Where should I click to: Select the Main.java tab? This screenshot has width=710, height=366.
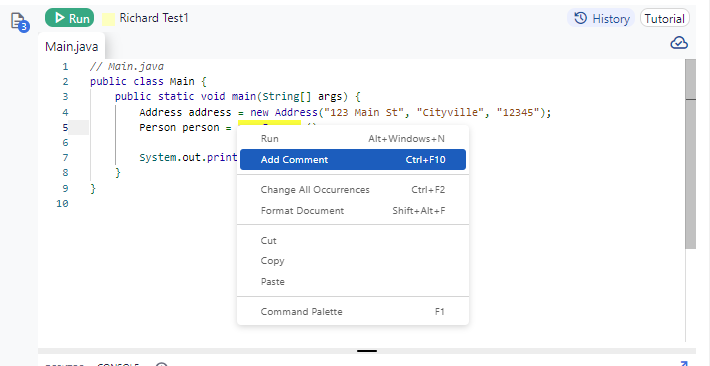coord(71,47)
